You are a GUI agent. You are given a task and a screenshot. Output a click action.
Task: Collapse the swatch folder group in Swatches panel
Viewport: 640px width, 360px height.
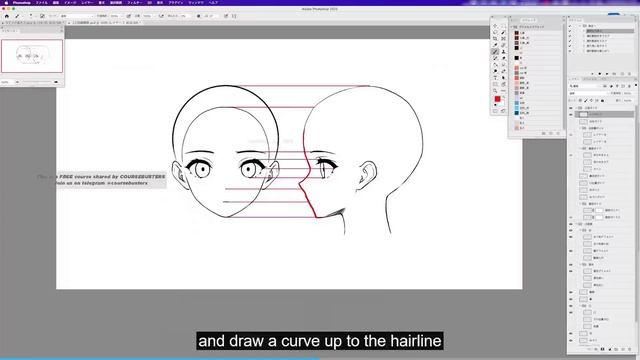point(511,27)
